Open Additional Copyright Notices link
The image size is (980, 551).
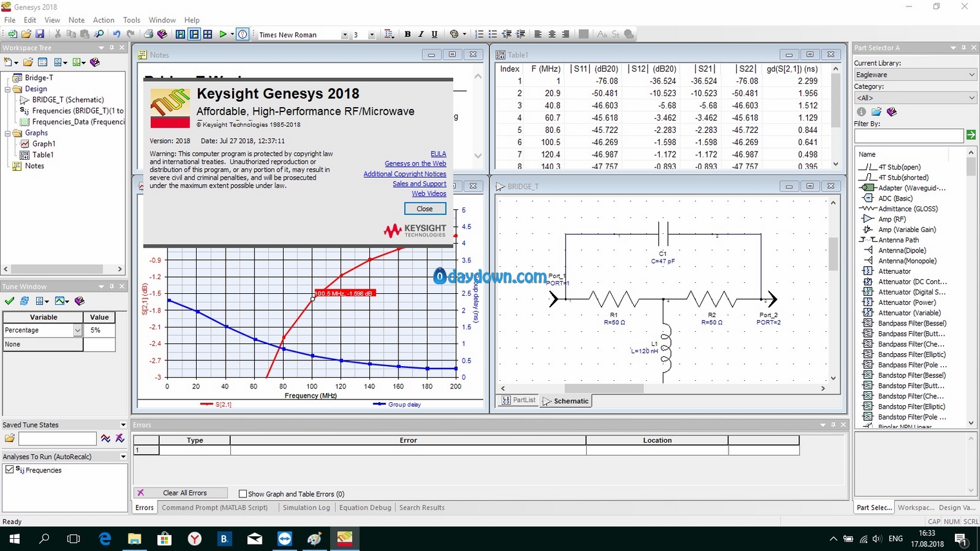[405, 174]
